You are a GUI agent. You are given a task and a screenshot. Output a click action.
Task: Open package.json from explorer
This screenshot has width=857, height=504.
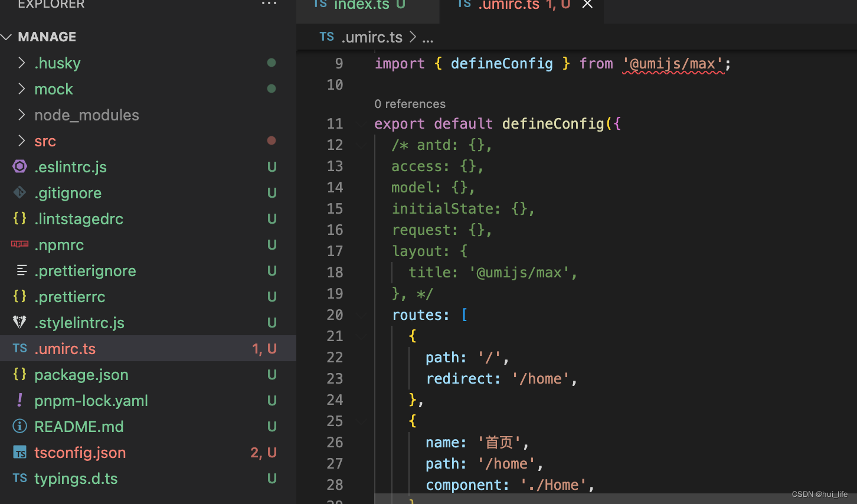click(81, 375)
